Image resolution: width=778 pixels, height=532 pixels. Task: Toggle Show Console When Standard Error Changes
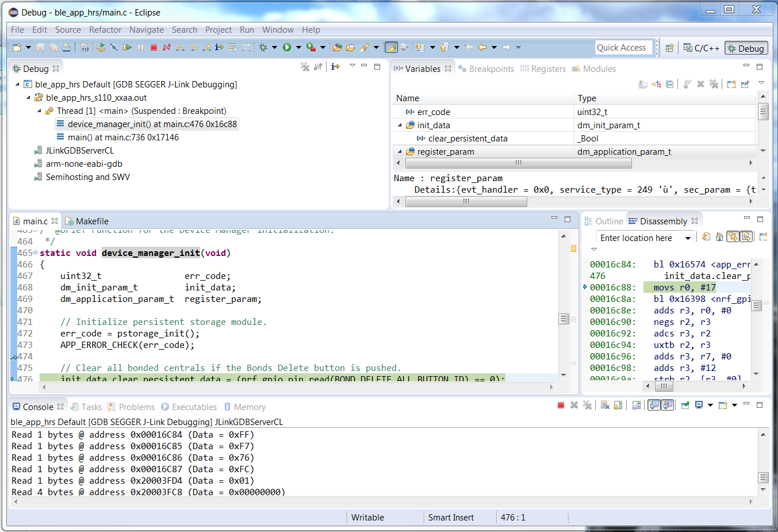[x=667, y=405]
